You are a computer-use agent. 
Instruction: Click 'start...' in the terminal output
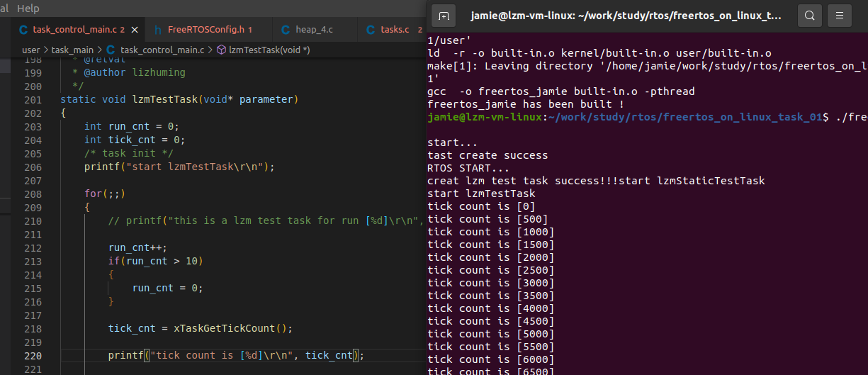pyautogui.click(x=453, y=142)
